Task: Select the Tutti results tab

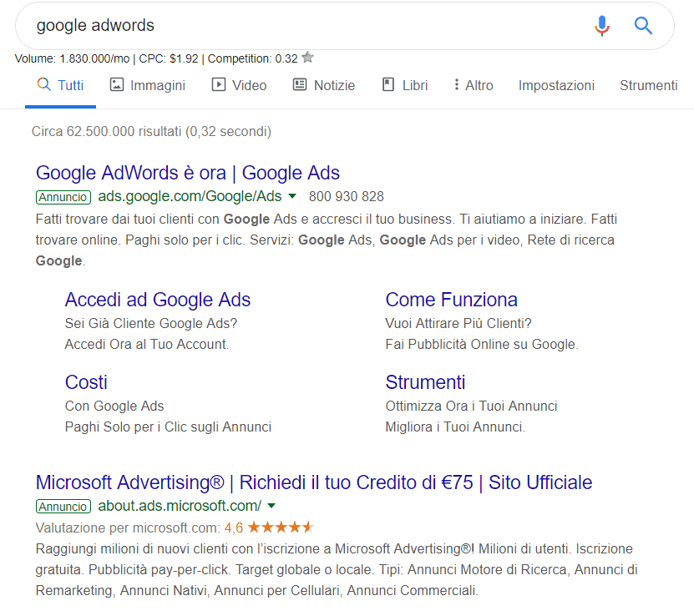Action: pos(61,85)
